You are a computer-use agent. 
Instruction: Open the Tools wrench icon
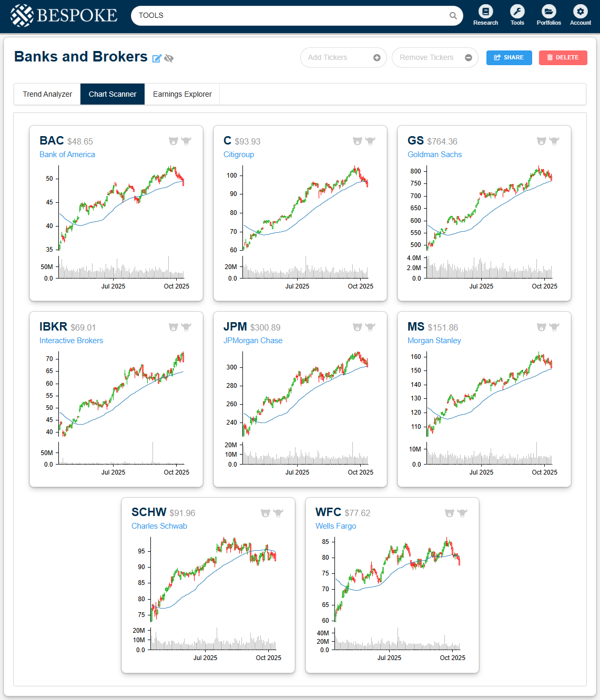pyautogui.click(x=517, y=12)
